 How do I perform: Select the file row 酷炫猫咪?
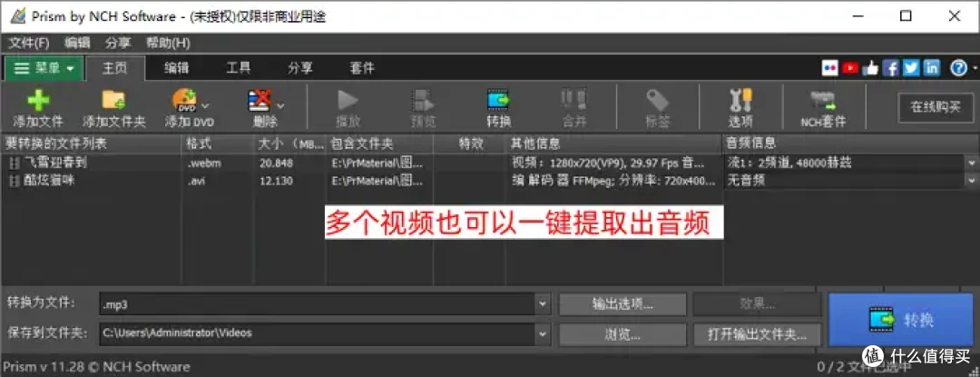tap(490, 181)
